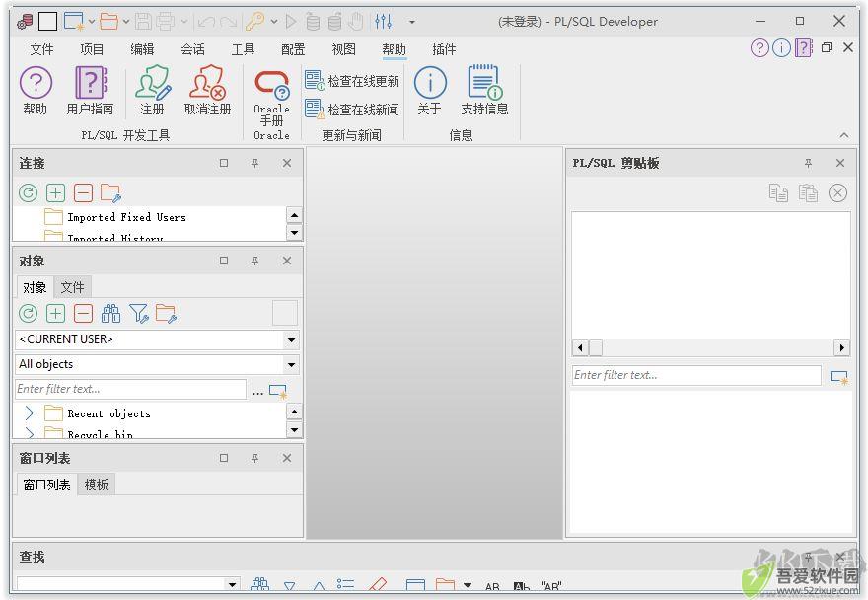Collapse the ribbon with the chevron arrow
868x600 pixels.
click(x=844, y=135)
